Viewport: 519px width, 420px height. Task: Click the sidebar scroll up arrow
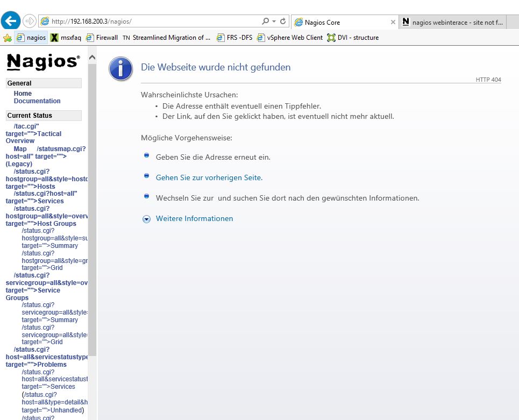(92, 58)
